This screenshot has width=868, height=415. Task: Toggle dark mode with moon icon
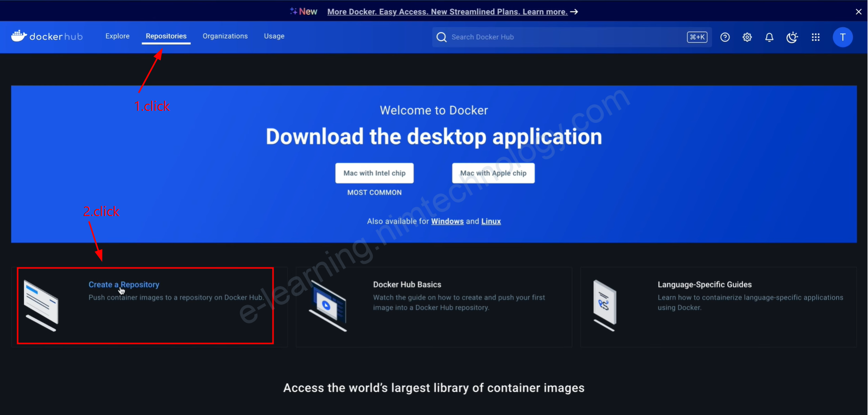[792, 37]
